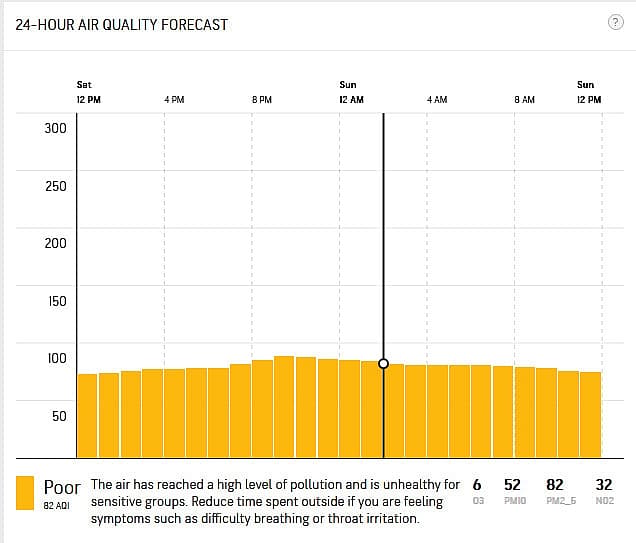Click the 24-Hour Air Quality Forecast title

[x=122, y=25]
